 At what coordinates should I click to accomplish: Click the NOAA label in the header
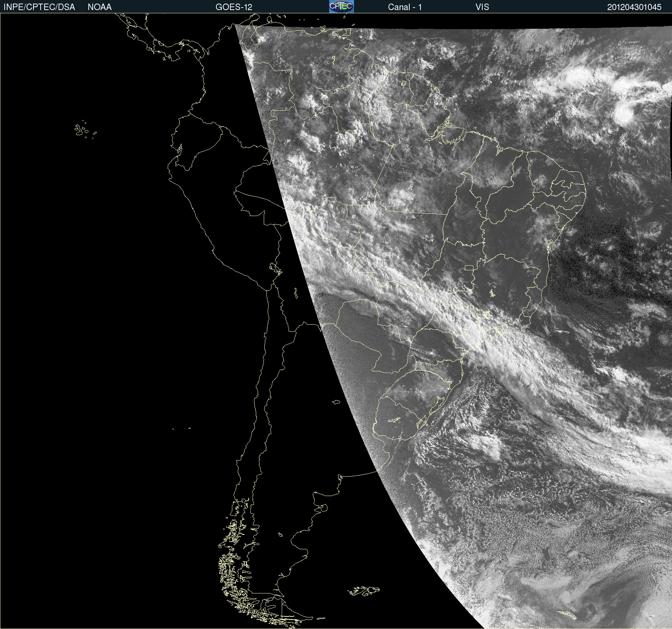pyautogui.click(x=100, y=7)
